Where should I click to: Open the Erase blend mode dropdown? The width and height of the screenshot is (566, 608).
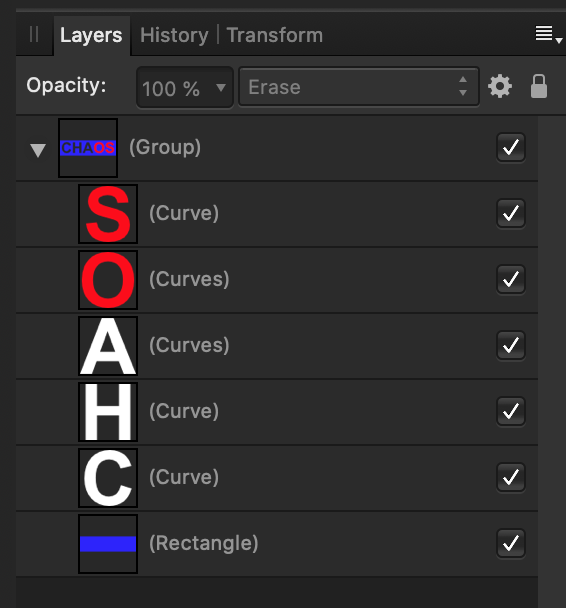359,87
